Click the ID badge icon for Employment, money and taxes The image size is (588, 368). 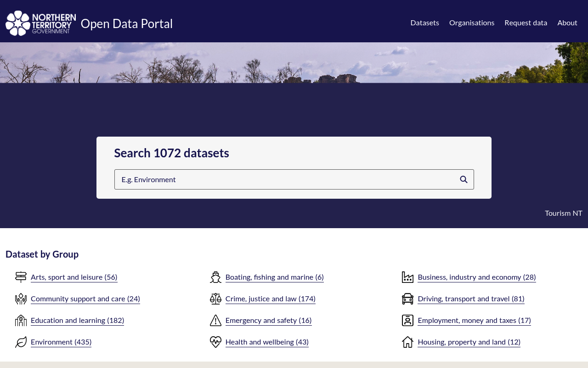coord(407,320)
